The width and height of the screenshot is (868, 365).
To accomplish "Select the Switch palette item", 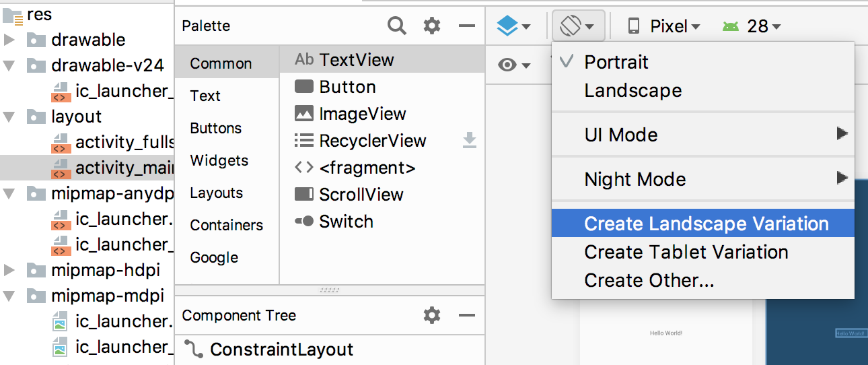I will (x=382, y=222).
